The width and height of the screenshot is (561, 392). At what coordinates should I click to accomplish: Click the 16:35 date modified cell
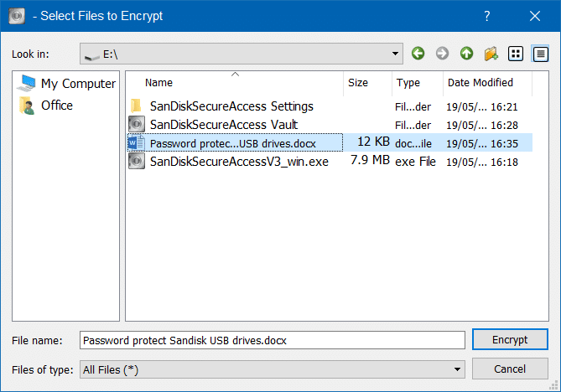pyautogui.click(x=482, y=144)
